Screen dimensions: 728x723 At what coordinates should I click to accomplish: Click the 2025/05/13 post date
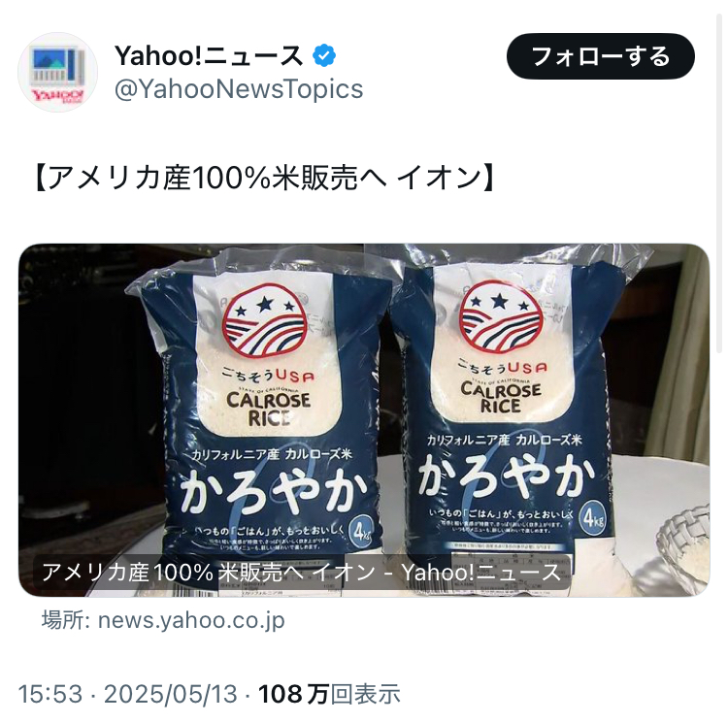pos(171,695)
